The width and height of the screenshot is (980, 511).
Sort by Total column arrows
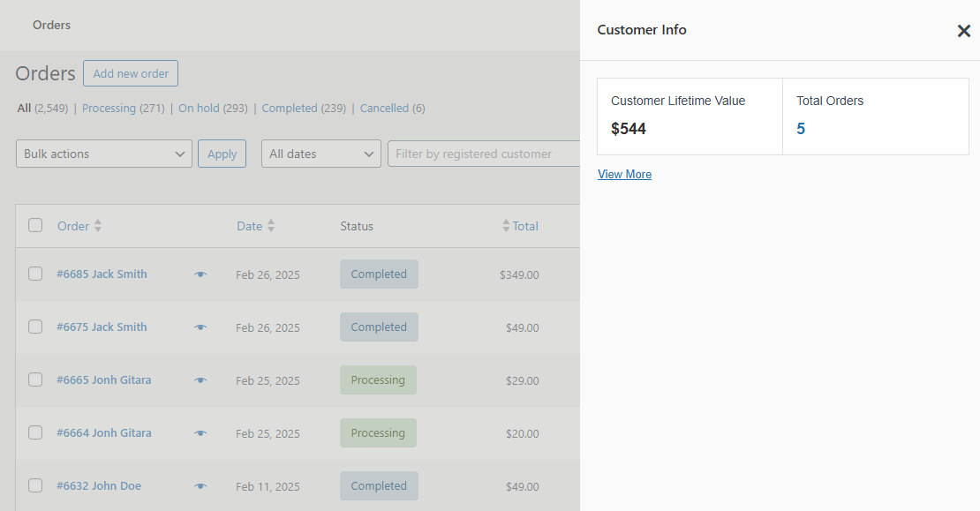[506, 226]
